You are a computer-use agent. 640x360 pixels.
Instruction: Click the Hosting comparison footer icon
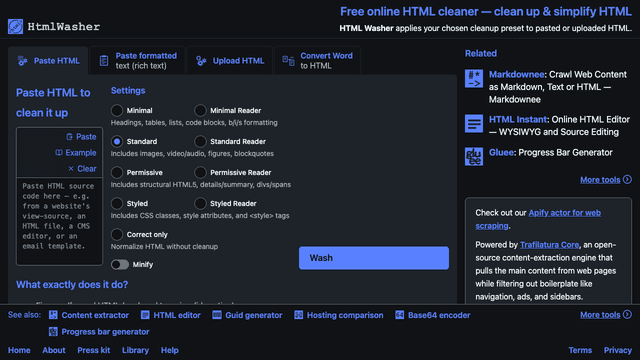pos(298,315)
